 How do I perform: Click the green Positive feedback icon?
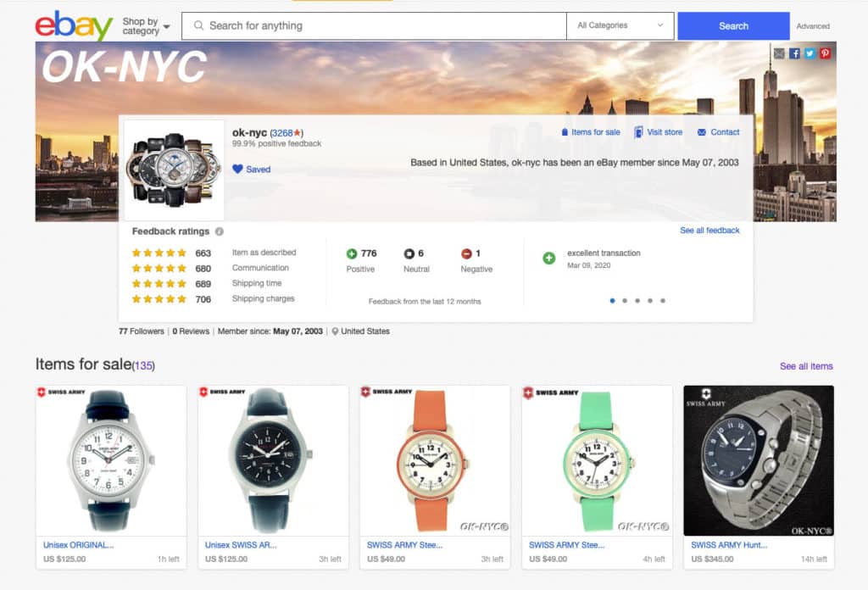(352, 253)
